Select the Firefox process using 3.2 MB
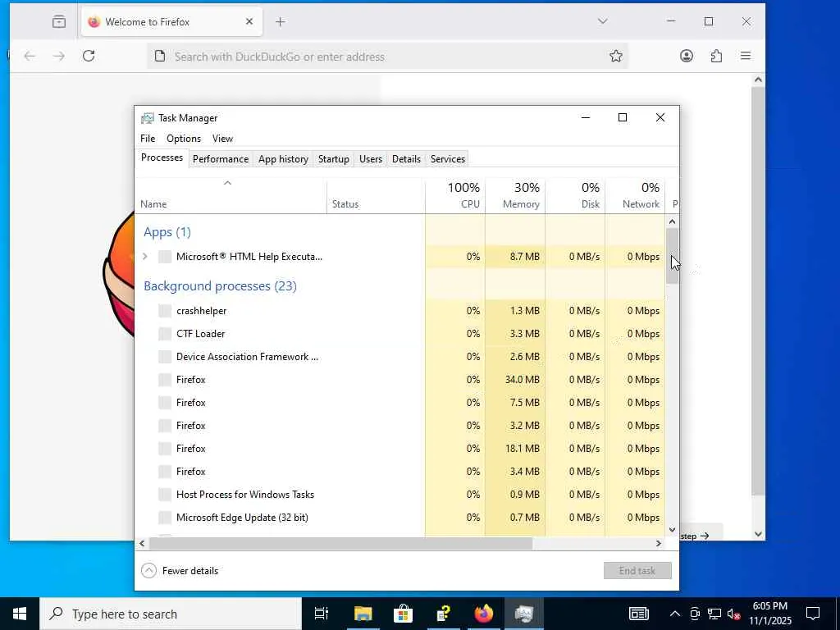 (399, 426)
